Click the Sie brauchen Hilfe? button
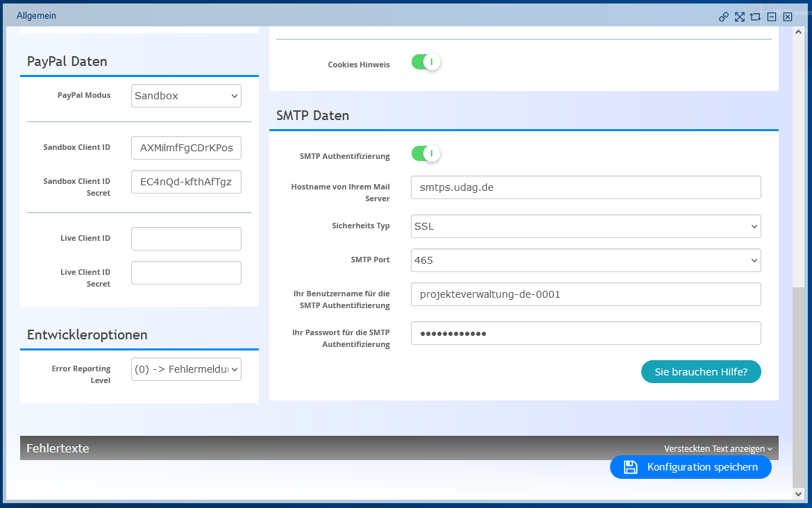The height and width of the screenshot is (508, 812). [701, 371]
